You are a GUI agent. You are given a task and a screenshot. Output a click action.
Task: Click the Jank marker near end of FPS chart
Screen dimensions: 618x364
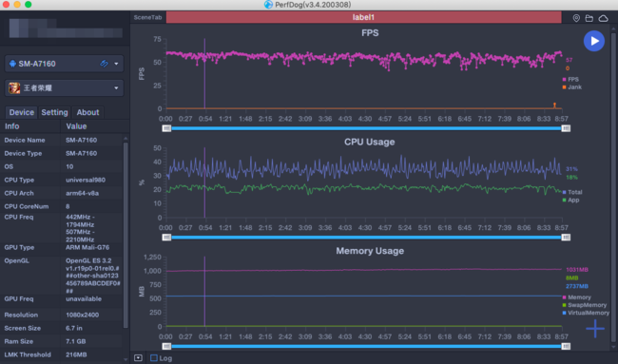554,105
